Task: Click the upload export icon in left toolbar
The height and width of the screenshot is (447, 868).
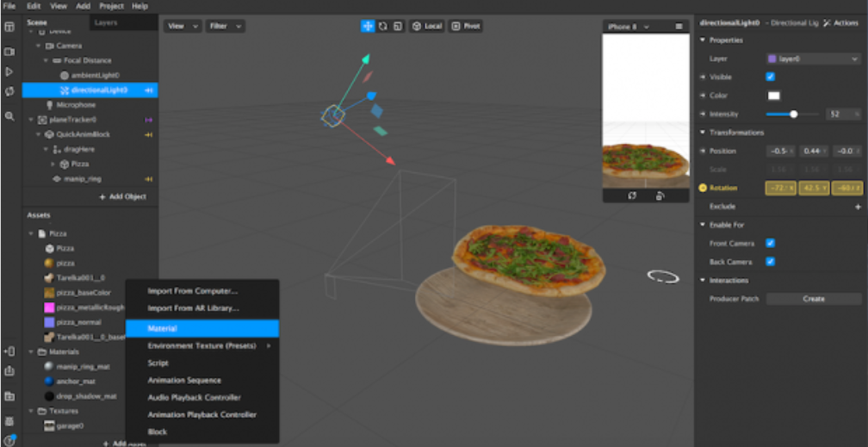Action: click(9, 370)
